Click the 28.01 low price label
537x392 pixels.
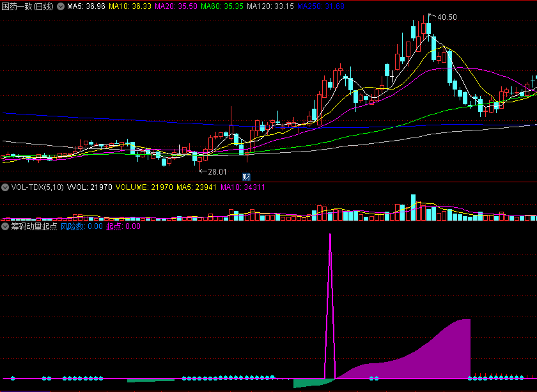tap(217, 172)
